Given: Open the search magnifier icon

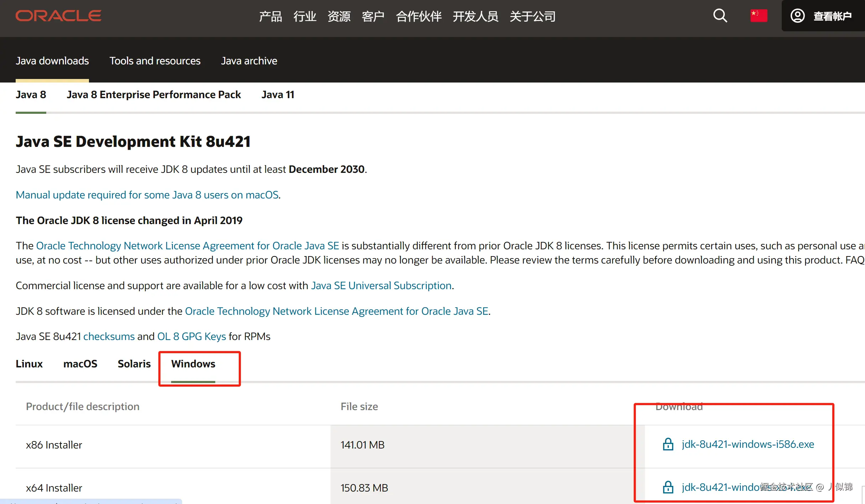Looking at the screenshot, I should pyautogui.click(x=720, y=16).
